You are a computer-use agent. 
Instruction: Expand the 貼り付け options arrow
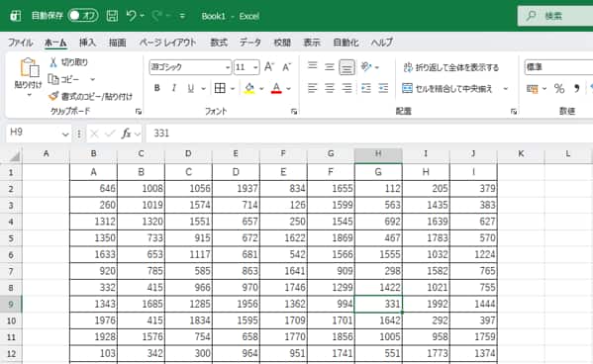29,95
